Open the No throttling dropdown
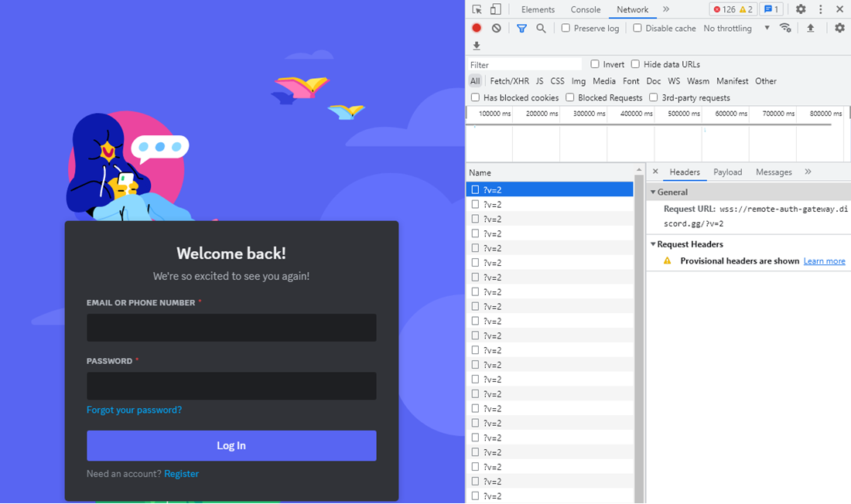 coord(736,28)
